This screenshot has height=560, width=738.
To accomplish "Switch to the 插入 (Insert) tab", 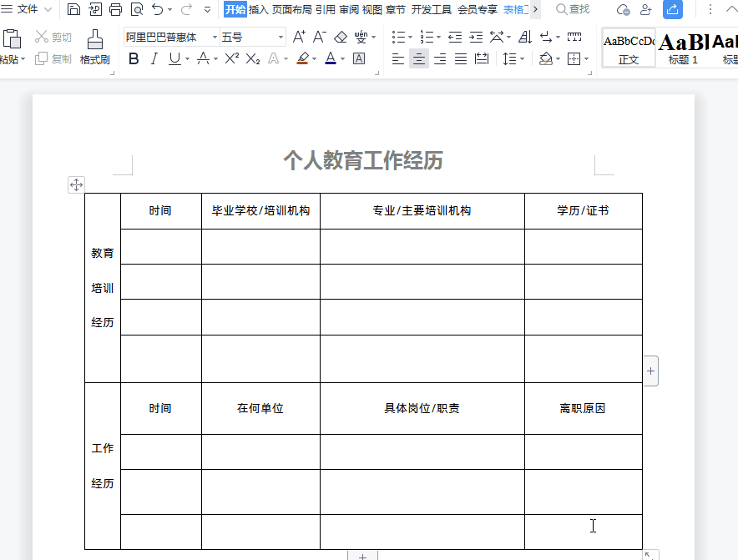I will pos(259,9).
